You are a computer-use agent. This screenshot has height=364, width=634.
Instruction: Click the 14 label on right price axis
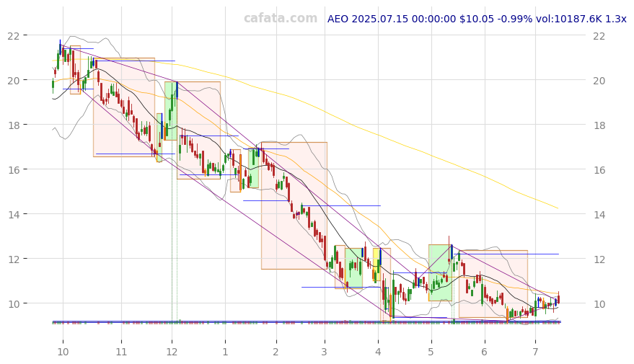click(x=599, y=215)
